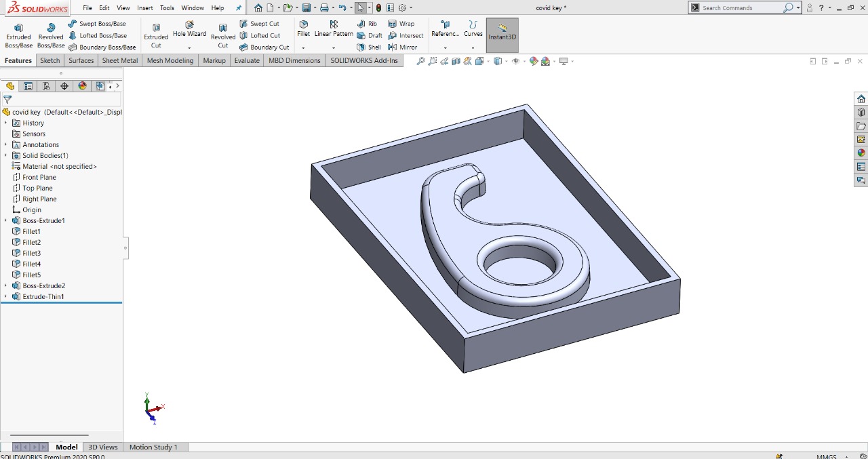
Task: Select the Revolved Boss/Base tool
Action: coord(51,35)
